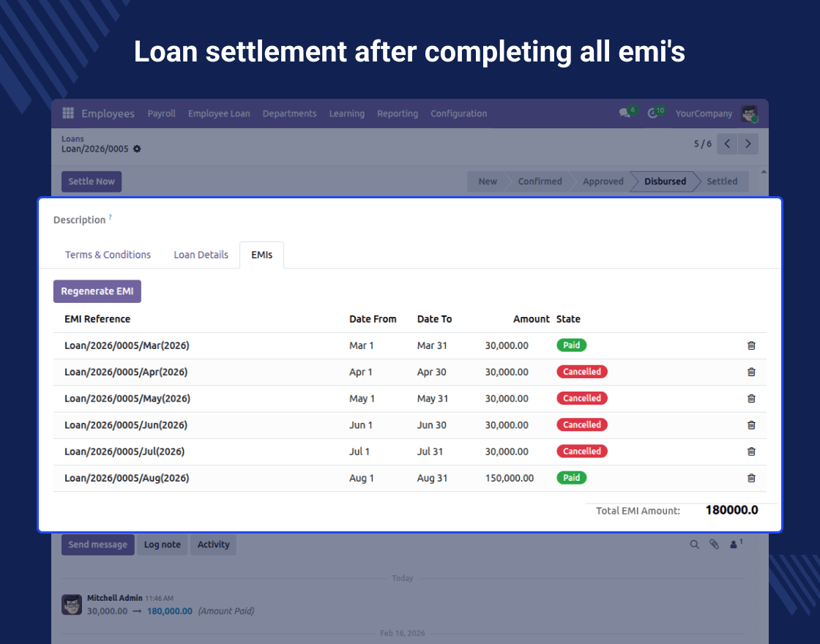820x644 pixels.
Task: Delete the Mar(2026) EMI row
Action: [751, 345]
